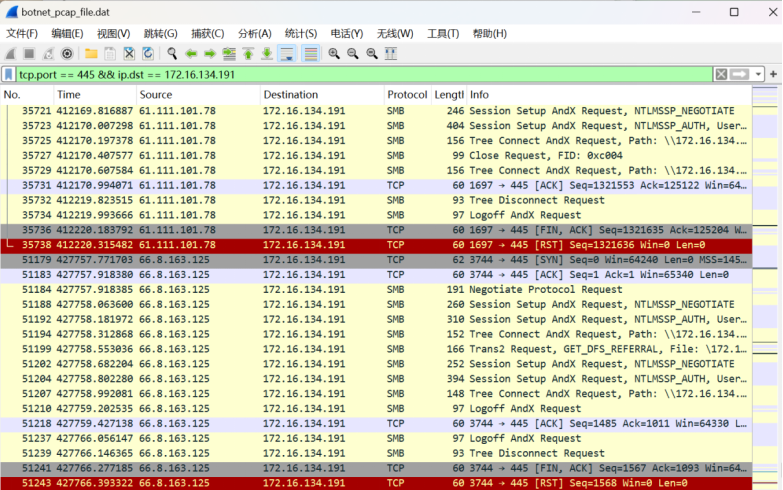Screen dimensions: 783x490
Task: Open the 编辑(E) menu
Action: pyautogui.click(x=67, y=33)
